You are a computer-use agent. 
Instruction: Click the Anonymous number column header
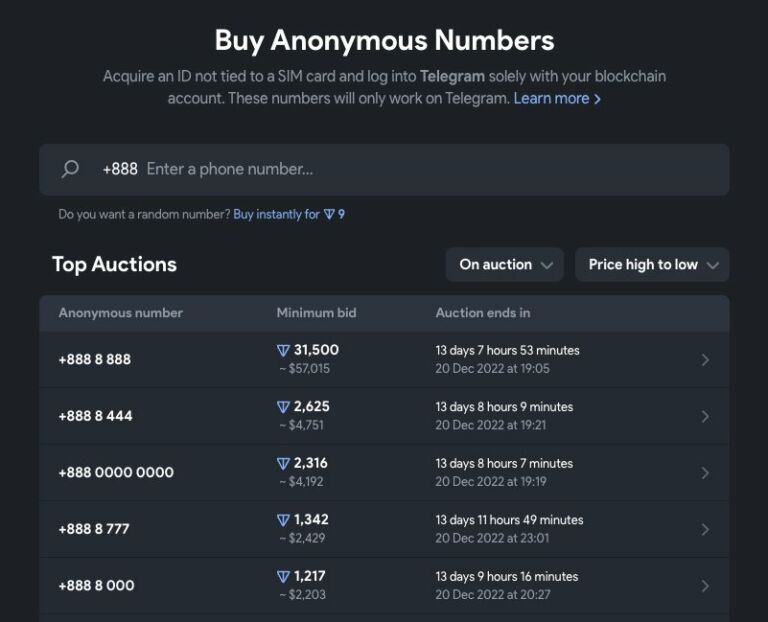pos(121,313)
